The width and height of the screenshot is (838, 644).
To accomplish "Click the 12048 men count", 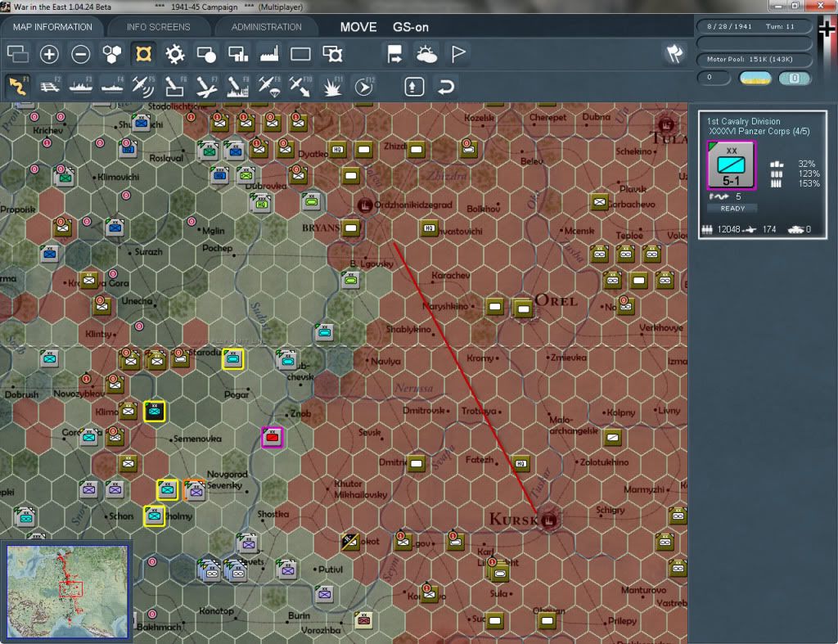I will click(x=728, y=229).
